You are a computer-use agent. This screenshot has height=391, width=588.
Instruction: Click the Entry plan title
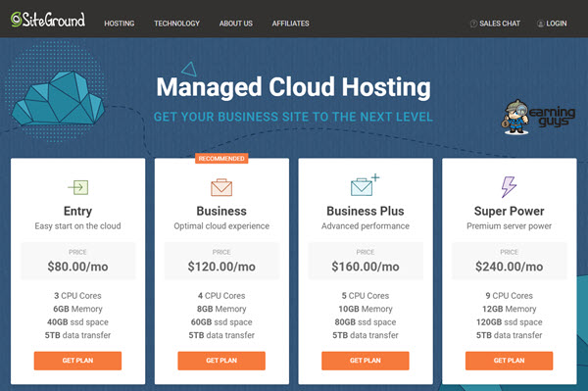tap(77, 211)
